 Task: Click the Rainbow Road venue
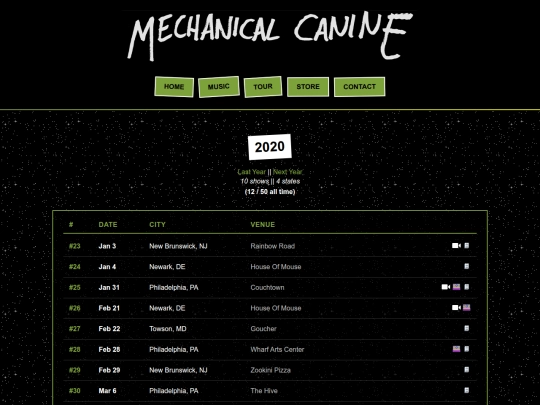click(273, 246)
